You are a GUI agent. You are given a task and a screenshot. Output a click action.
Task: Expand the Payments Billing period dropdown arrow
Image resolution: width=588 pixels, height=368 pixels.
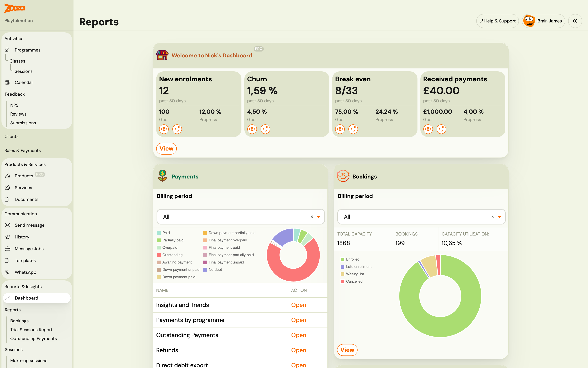coord(319,217)
